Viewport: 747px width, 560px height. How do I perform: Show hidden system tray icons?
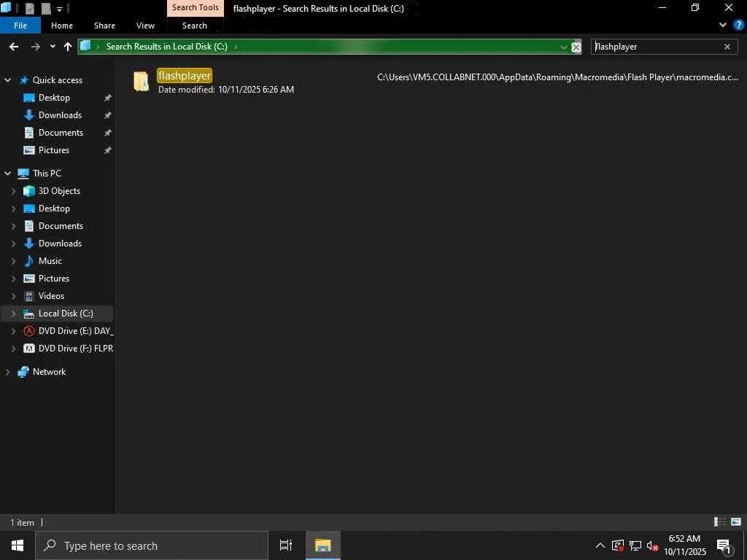click(x=600, y=545)
